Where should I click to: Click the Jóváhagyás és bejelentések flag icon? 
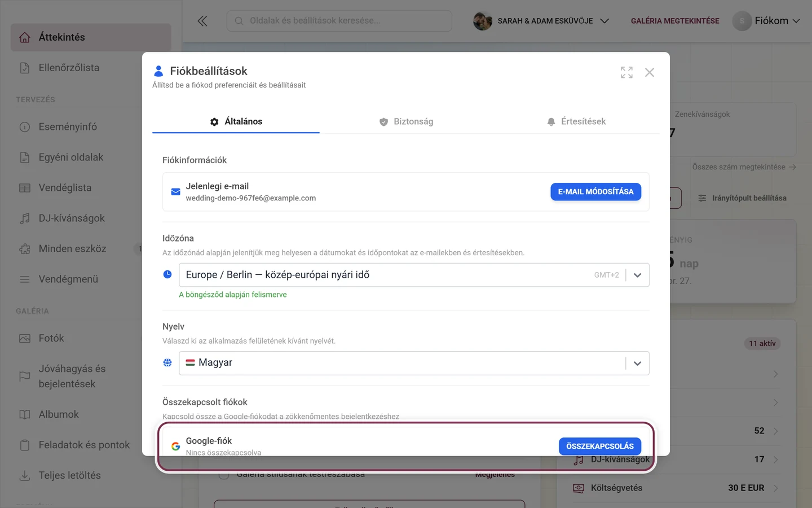pyautogui.click(x=25, y=376)
